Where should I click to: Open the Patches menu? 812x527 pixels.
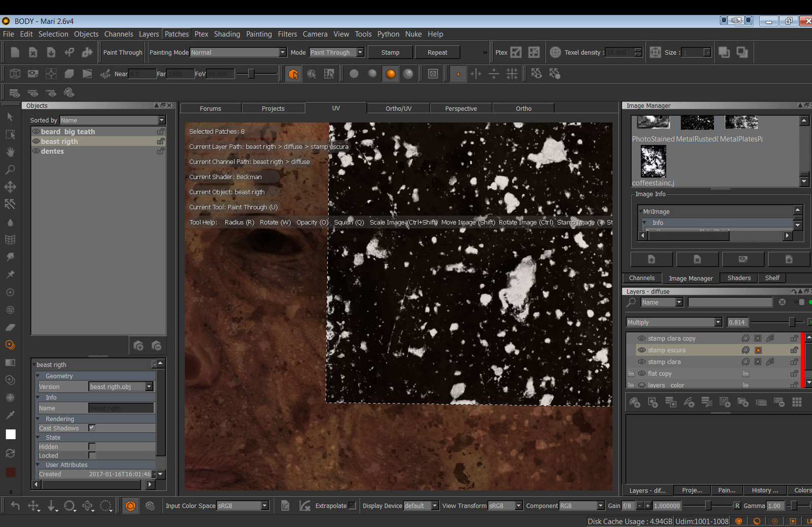[x=177, y=34]
